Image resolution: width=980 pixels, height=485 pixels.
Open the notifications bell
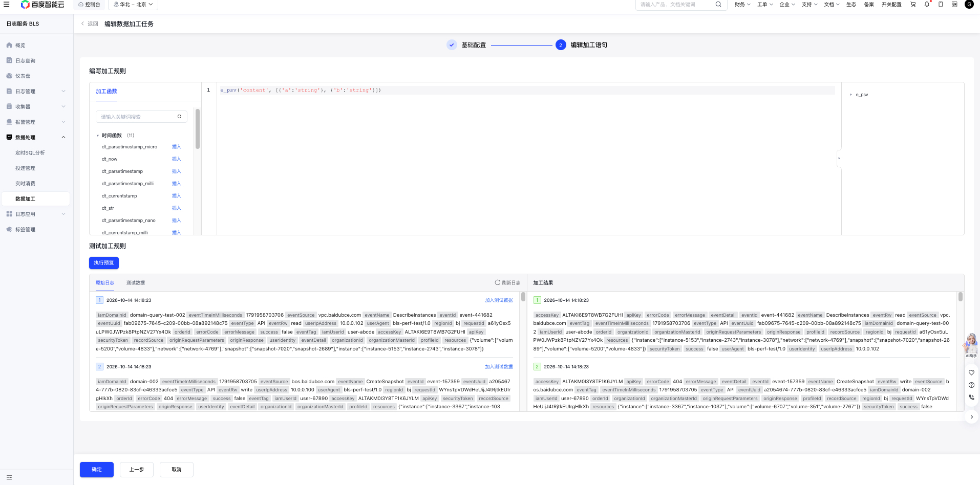pos(927,4)
